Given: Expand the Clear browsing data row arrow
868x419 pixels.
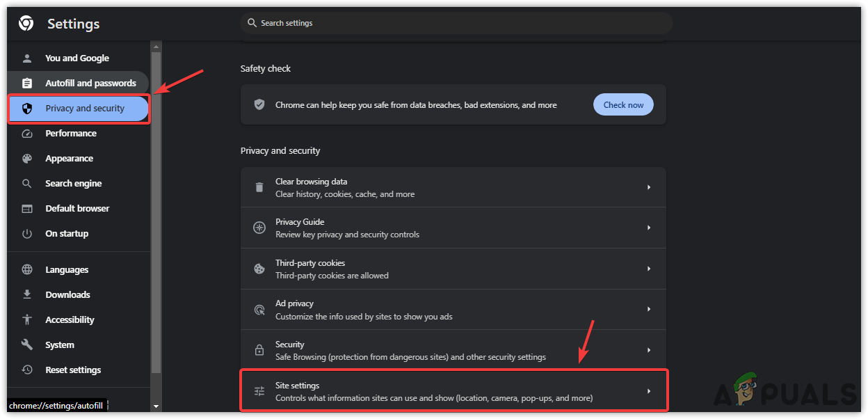Looking at the screenshot, I should [x=648, y=187].
